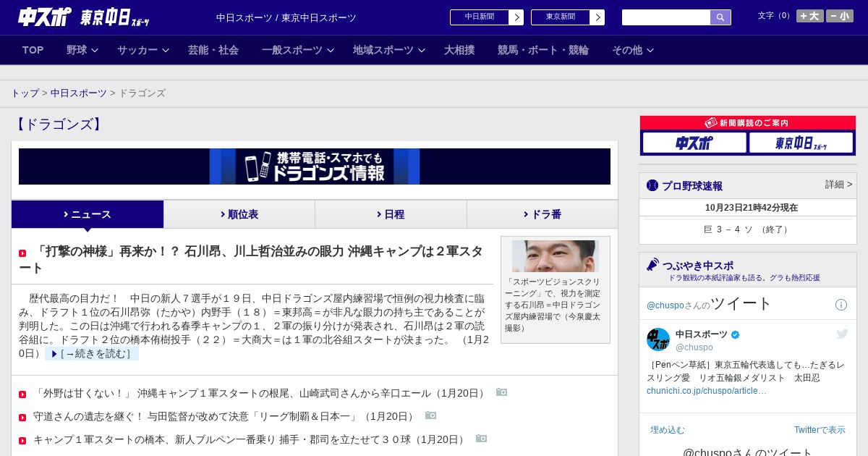
Task: Click the megaphone icon by つぶやき中スポ
Action: click(x=653, y=265)
